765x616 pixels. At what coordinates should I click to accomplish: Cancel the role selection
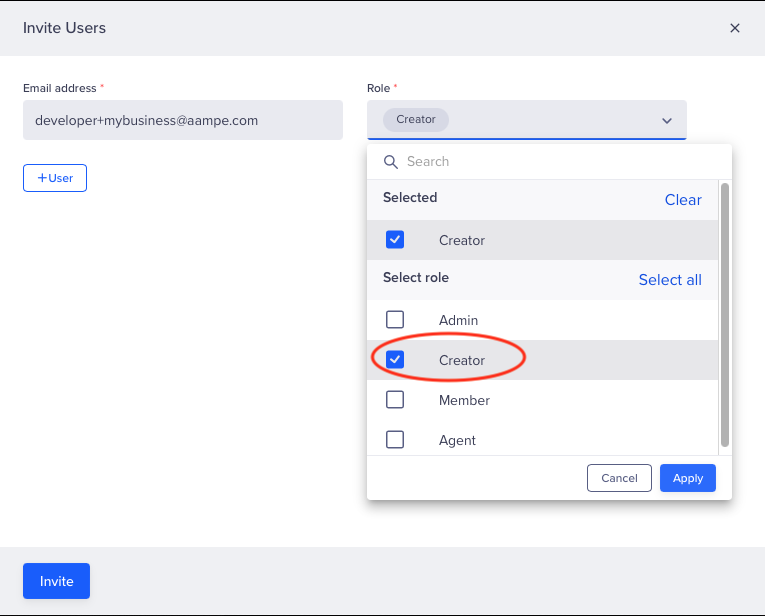619,478
